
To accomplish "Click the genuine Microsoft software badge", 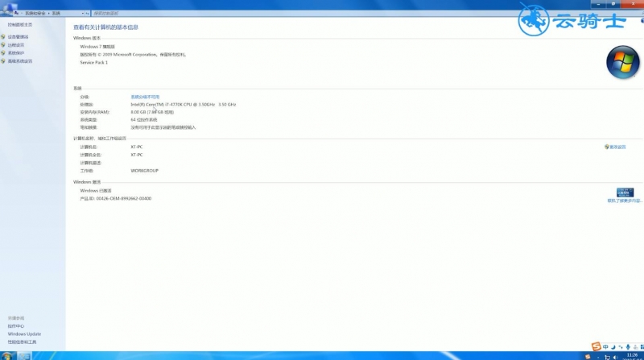I will click(625, 192).
